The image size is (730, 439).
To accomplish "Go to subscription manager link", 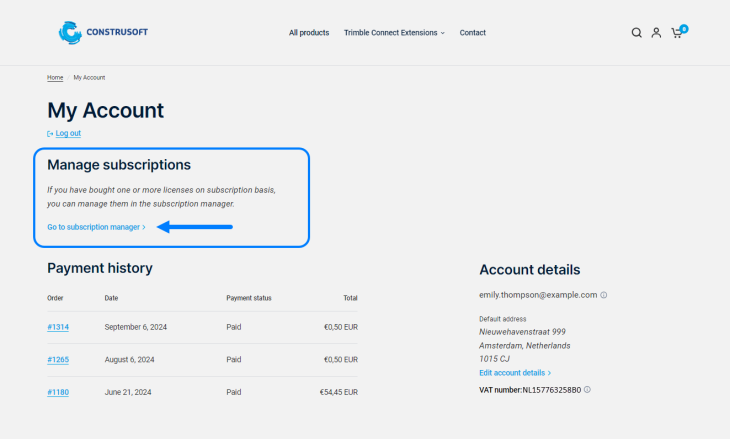I will click(x=96, y=227).
